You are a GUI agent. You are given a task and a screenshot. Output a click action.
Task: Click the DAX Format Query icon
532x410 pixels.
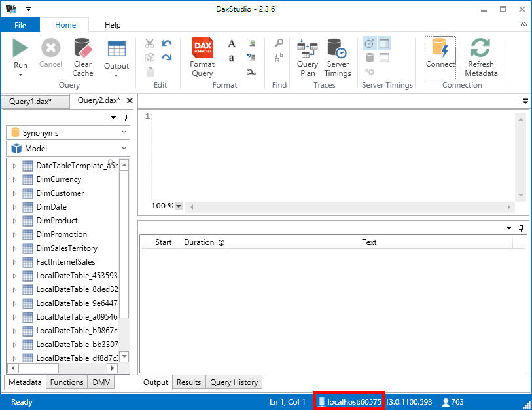pos(202,49)
